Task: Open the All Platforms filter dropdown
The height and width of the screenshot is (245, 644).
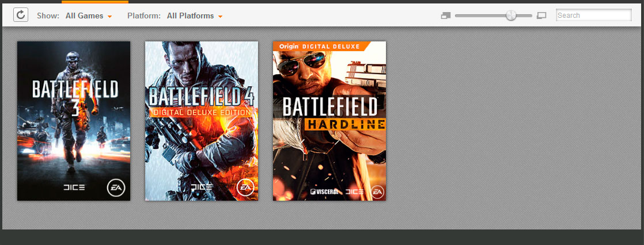Action: coord(195,16)
